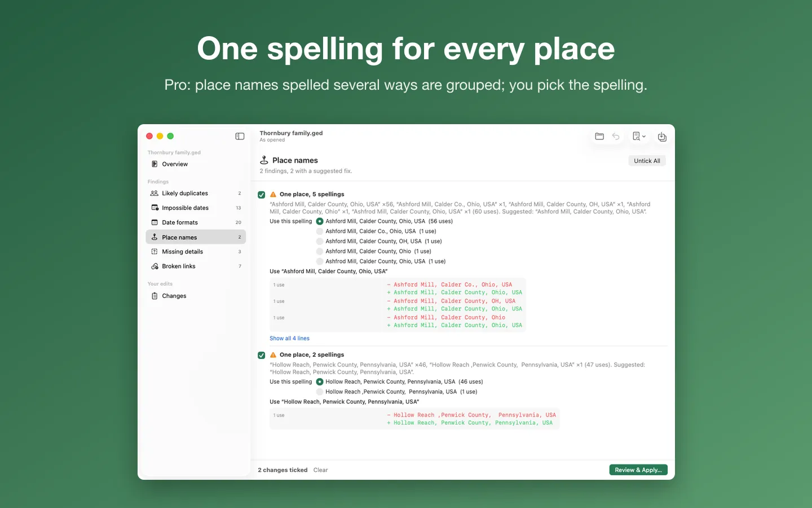Click the Review & Apply button

(x=638, y=470)
